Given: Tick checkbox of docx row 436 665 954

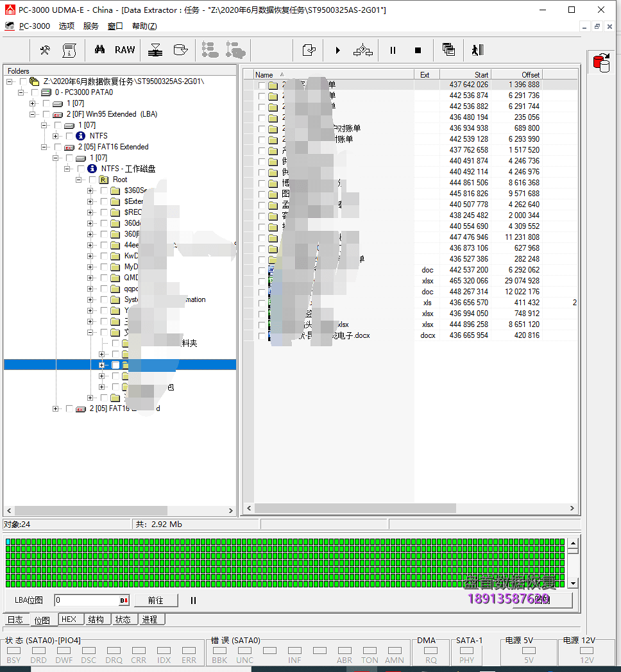Looking at the screenshot, I should 262,335.
